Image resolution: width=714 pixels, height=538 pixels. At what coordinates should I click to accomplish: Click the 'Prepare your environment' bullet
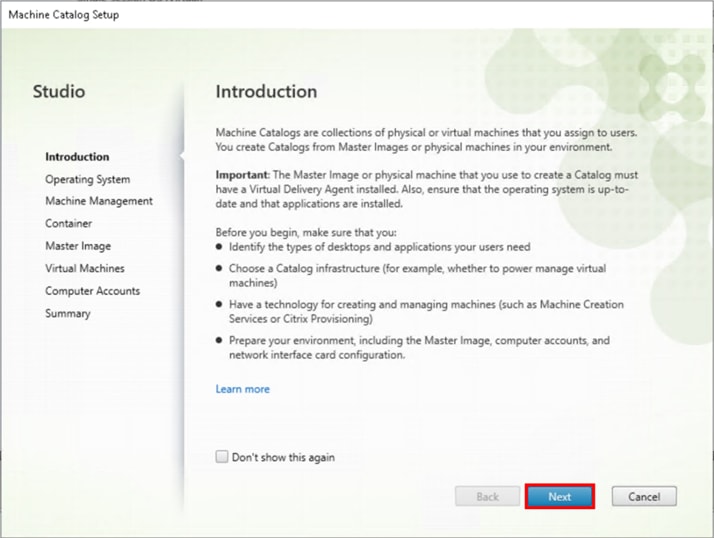pyautogui.click(x=419, y=348)
